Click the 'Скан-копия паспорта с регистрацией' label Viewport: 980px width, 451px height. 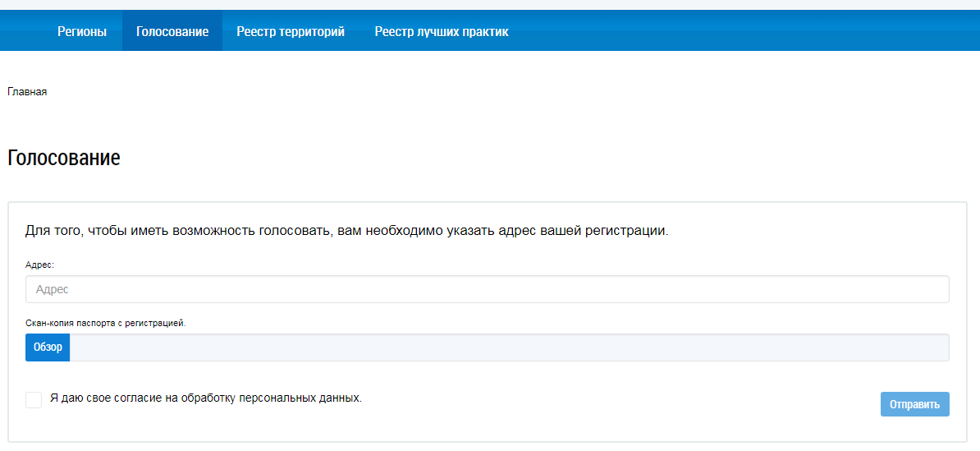pyautogui.click(x=106, y=324)
